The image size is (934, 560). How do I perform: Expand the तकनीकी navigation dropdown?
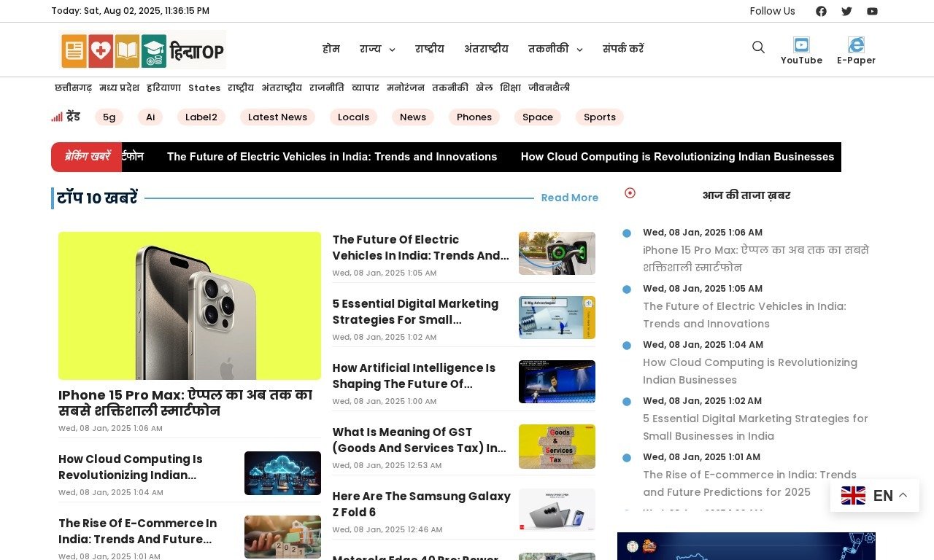click(555, 48)
